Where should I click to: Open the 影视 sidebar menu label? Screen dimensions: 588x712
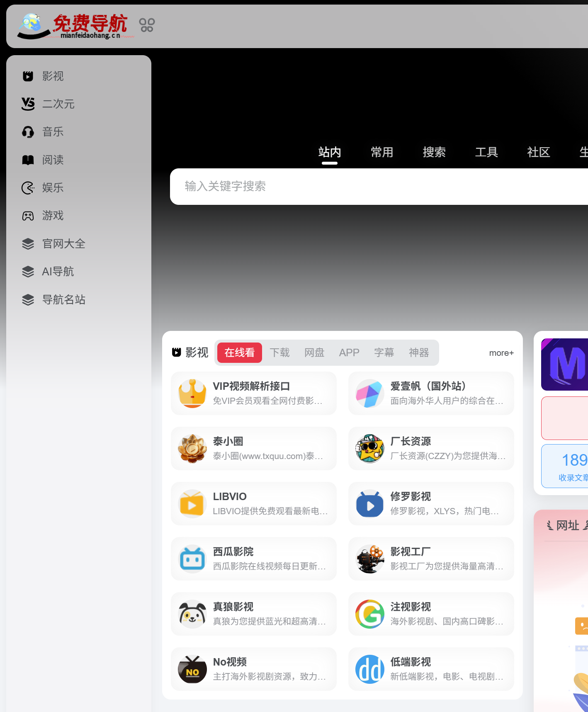point(53,76)
